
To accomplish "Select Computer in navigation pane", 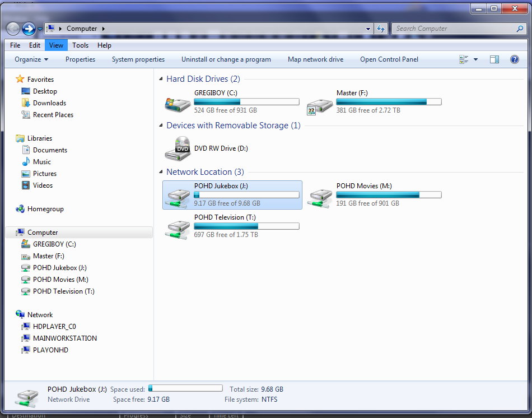I will pyautogui.click(x=79, y=233).
